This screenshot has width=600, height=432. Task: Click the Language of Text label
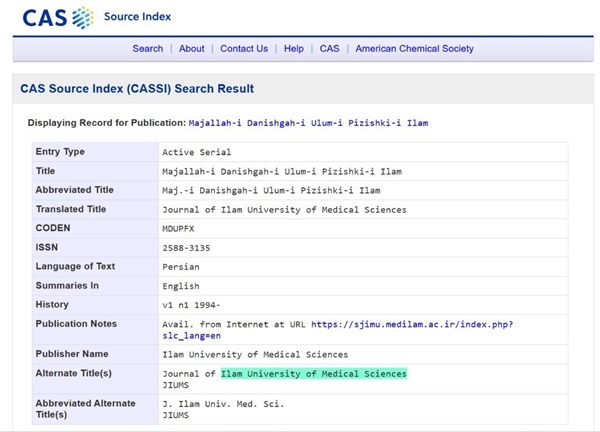coord(75,266)
